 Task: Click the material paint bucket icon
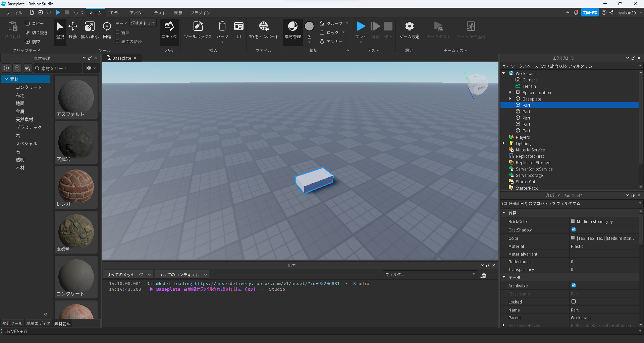(x=28, y=68)
